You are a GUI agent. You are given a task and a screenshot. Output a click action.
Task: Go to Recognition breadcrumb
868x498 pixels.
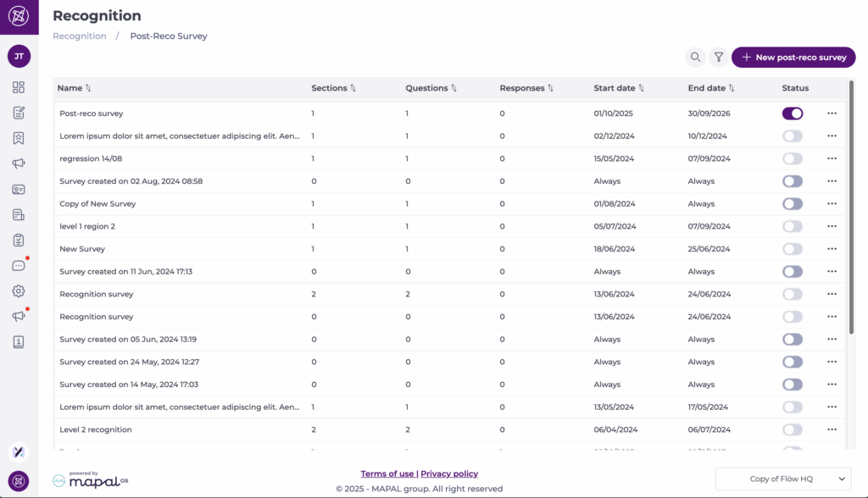[80, 36]
